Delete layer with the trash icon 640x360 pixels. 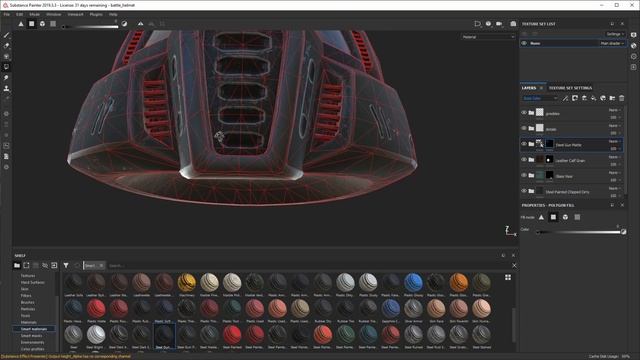coord(622,98)
